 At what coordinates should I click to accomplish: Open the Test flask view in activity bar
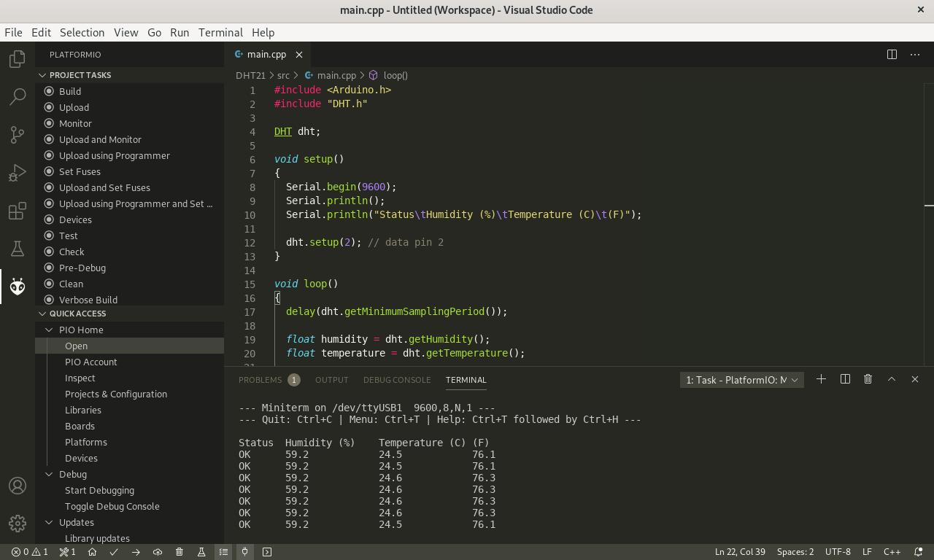coord(18,249)
